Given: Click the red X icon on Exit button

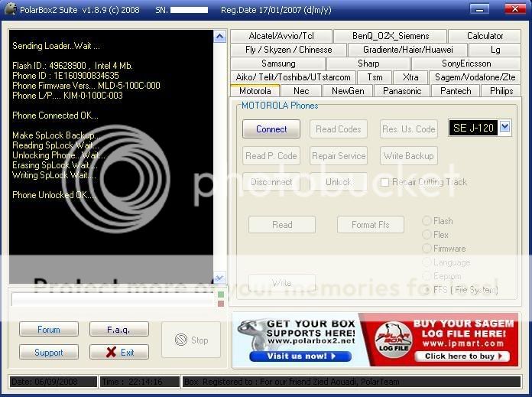Looking at the screenshot, I should [111, 352].
